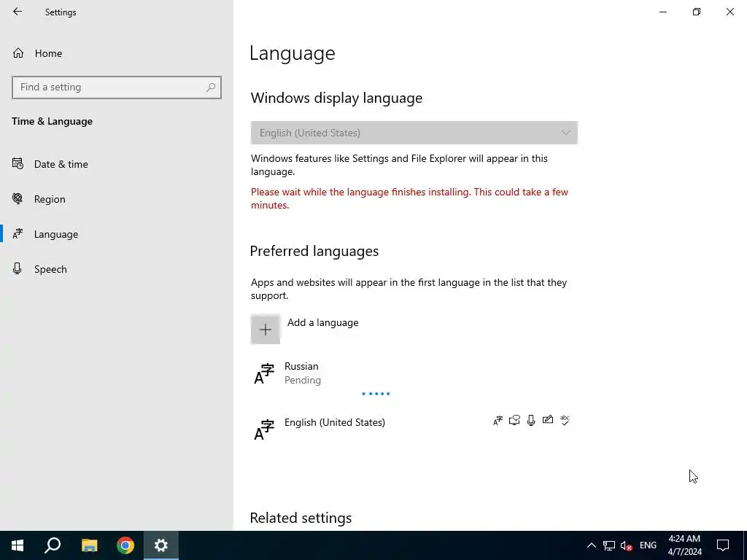Click the Time & Language section heading

52,122
